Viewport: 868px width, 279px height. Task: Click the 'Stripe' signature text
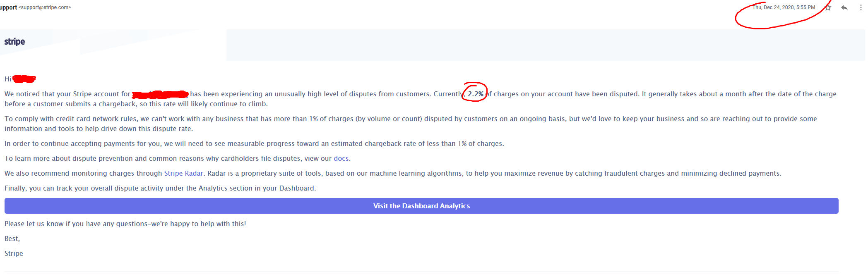coord(14,253)
